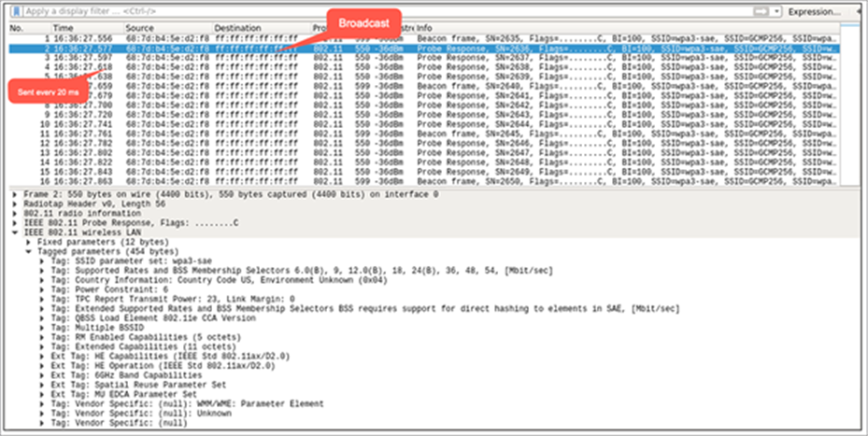Collapse the 'Tagged parameters (454 bytes)' node
Image resolution: width=868 pixels, height=436 pixels.
[x=29, y=251]
